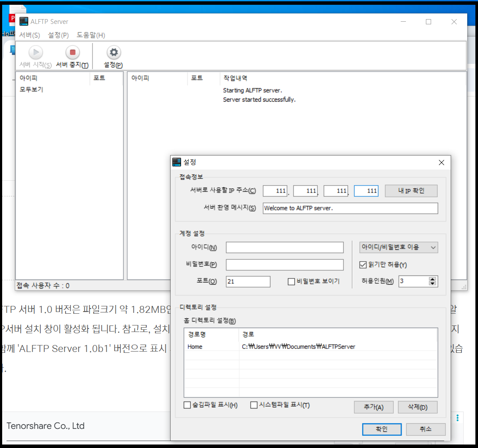Click the left panel 아이피 column header
This screenshot has height=448, width=478.
53,78
